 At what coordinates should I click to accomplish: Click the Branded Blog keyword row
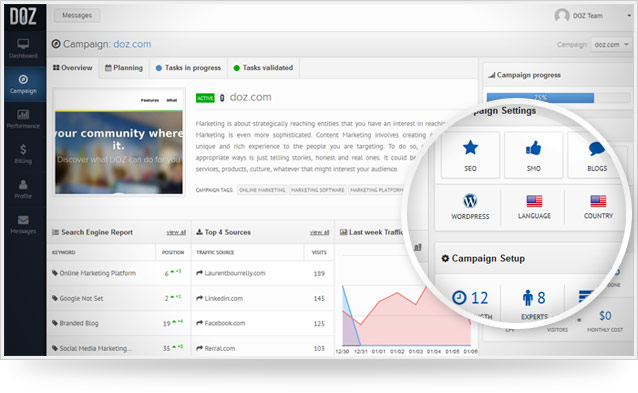pos(119,323)
